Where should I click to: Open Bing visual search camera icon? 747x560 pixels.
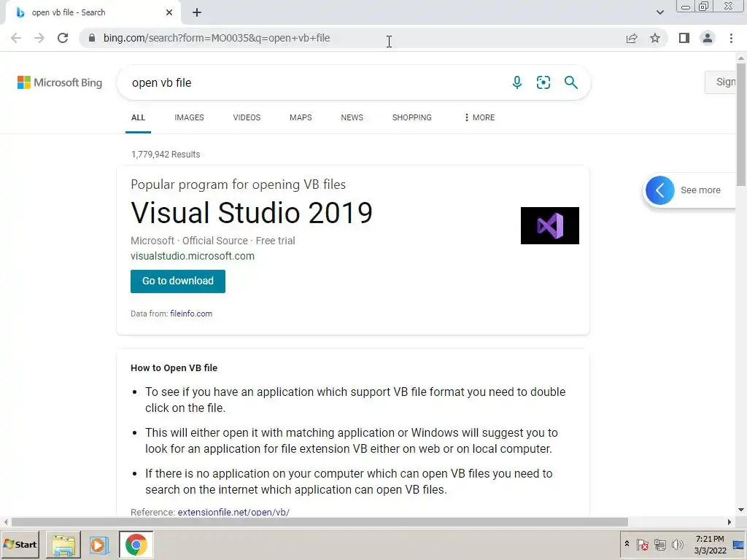pyautogui.click(x=543, y=82)
